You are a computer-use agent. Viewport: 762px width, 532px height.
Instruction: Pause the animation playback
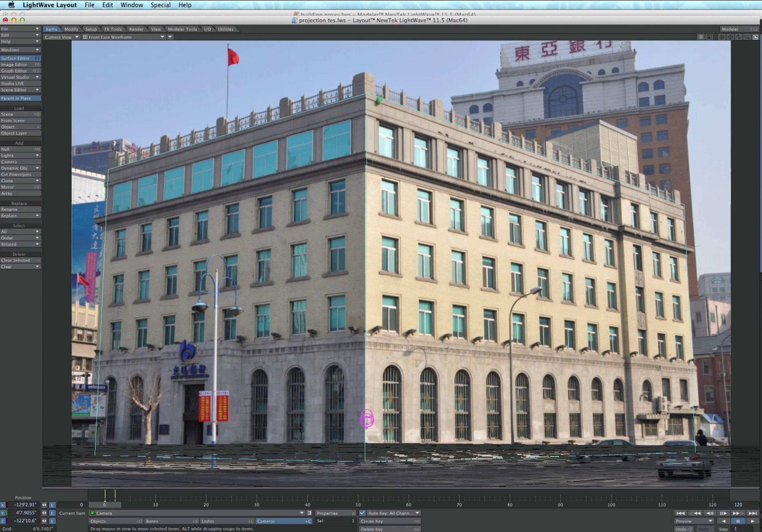coord(738,521)
